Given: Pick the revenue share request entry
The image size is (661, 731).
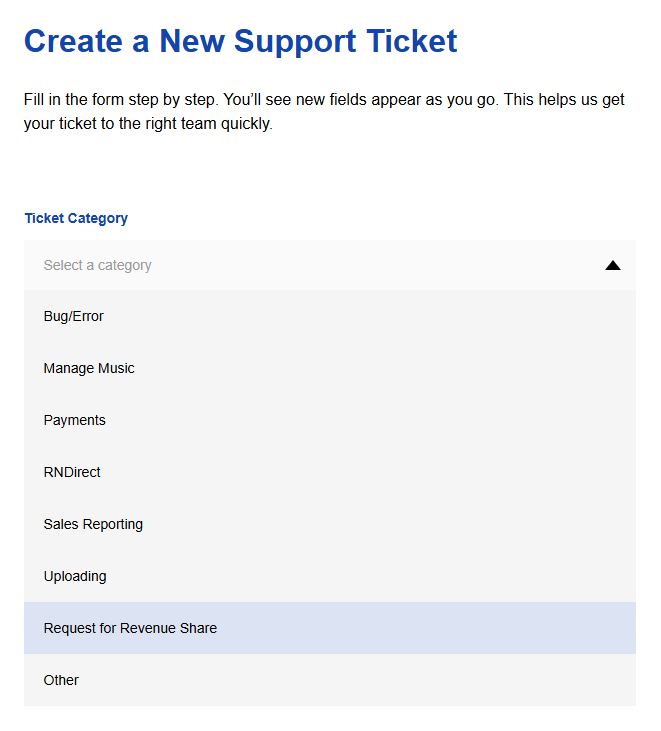Looking at the screenshot, I should [x=130, y=628].
